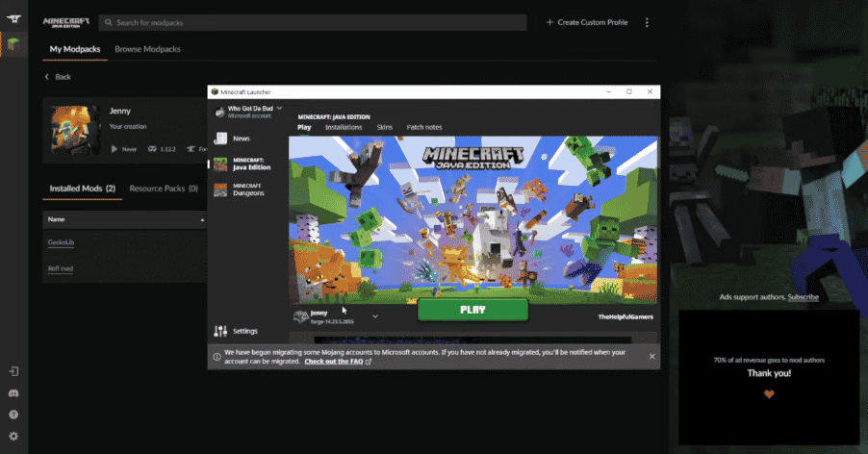
Task: Click the Settings sliders icon in launcher
Action: pos(220,331)
